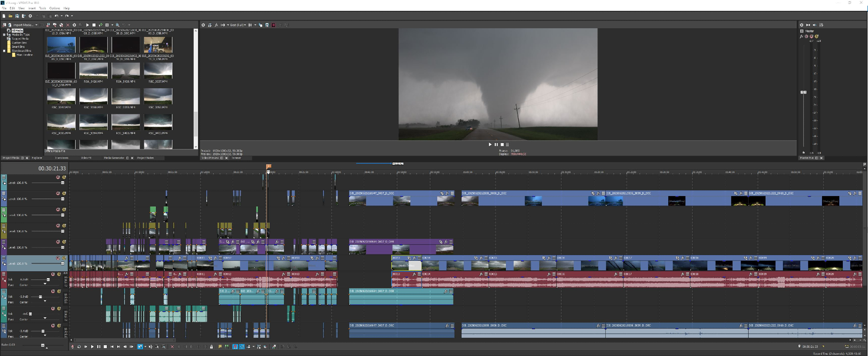Click the track 10 volume slider handle
The image size is (868, 356).
(x=43, y=331)
